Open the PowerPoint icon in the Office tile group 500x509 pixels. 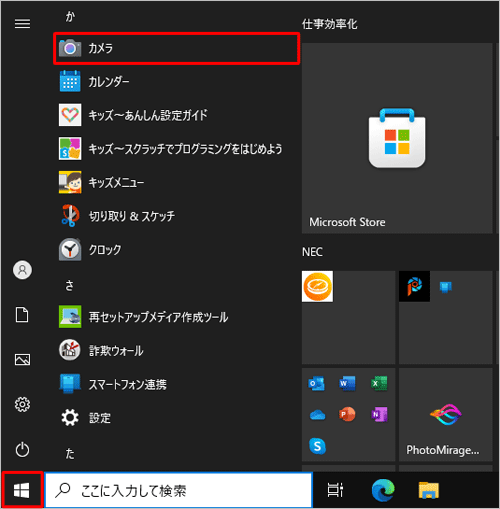point(347,414)
